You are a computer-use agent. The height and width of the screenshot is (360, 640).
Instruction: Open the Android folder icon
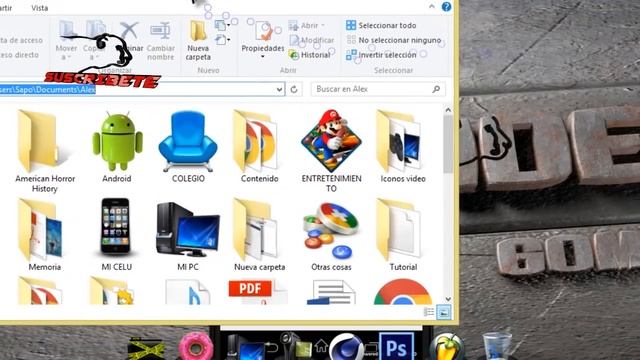pos(117,147)
